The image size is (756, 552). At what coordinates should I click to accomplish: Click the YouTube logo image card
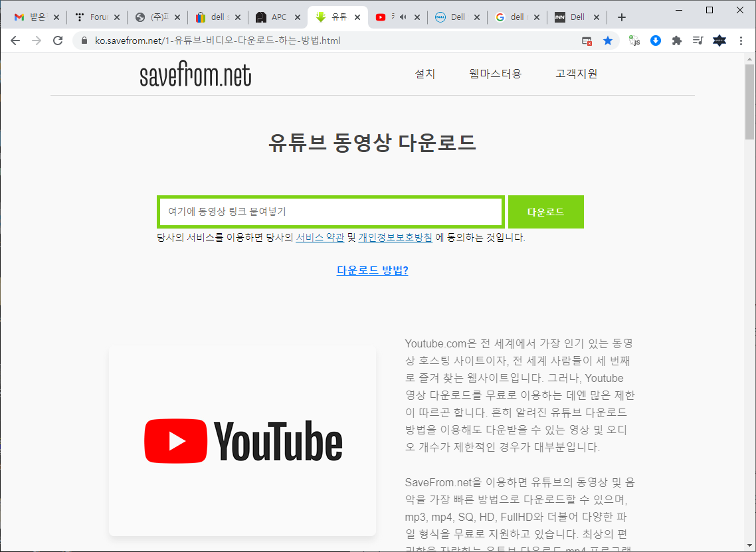pyautogui.click(x=242, y=440)
